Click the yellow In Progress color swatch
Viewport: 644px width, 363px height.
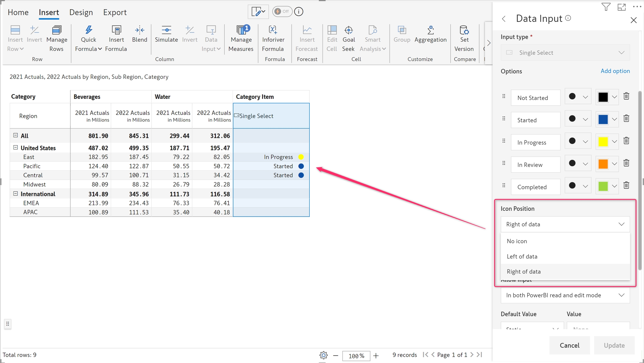click(603, 142)
